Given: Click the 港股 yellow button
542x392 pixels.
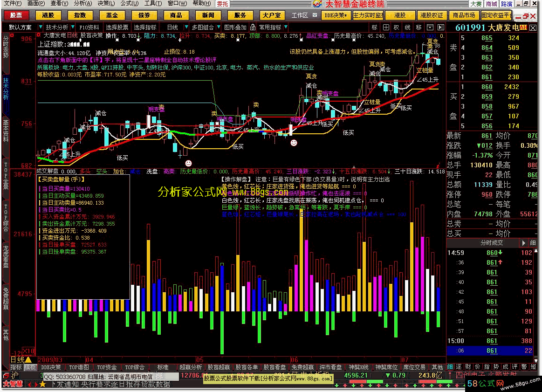Looking at the screenshot, I should [48, 15].
